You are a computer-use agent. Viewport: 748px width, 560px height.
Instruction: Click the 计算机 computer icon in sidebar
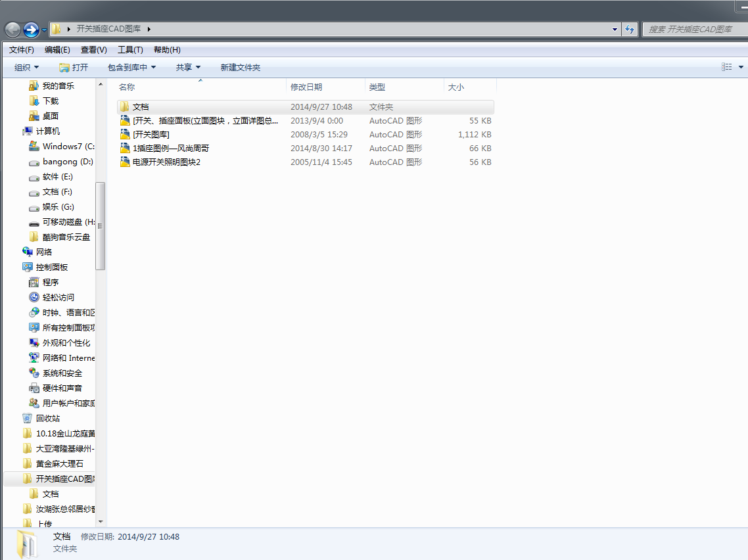[27, 131]
